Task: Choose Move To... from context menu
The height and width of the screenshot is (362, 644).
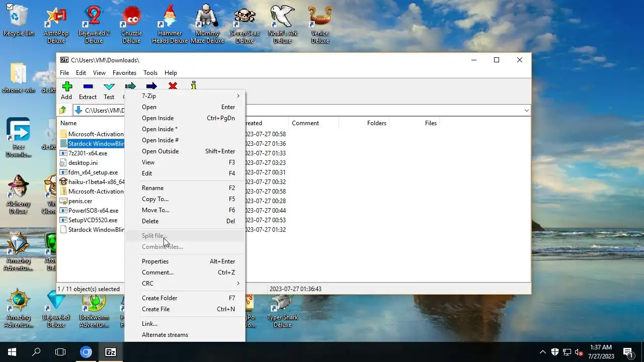Action: click(x=185, y=210)
